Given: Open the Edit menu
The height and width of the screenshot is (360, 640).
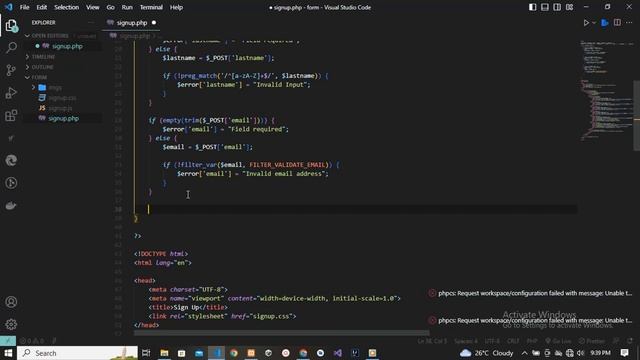Looking at the screenshot, I should [x=41, y=7].
